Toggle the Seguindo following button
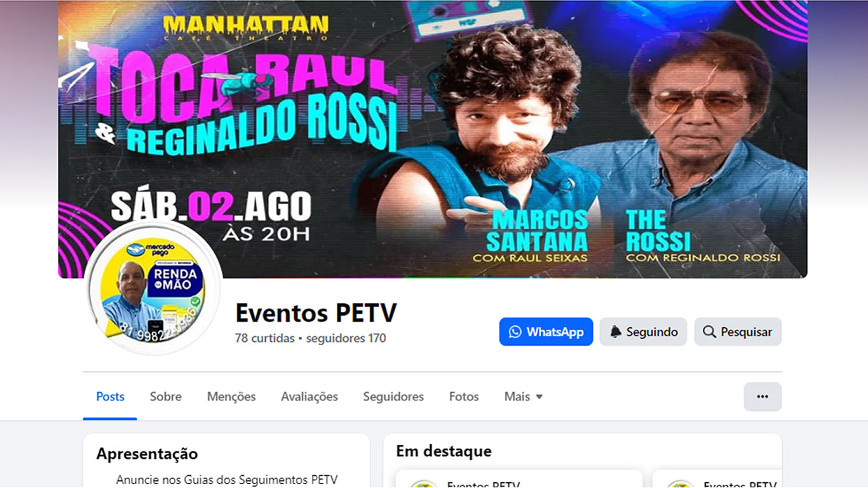Screen dimensions: 868x488 tap(643, 332)
